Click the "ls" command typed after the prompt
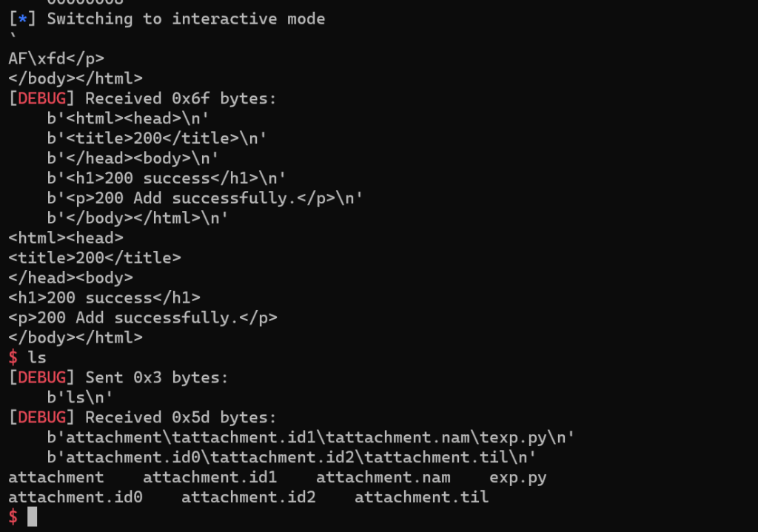Image resolution: width=758 pixels, height=532 pixels. (37, 357)
